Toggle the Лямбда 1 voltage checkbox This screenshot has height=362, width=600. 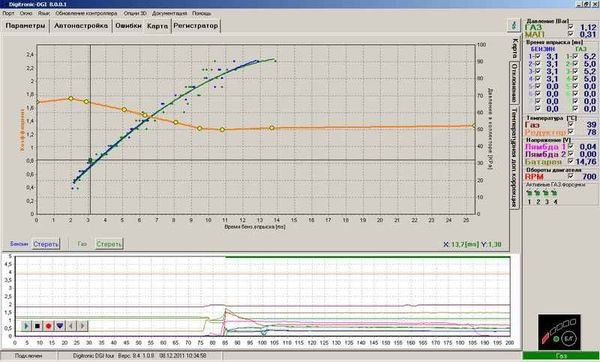(x=571, y=147)
